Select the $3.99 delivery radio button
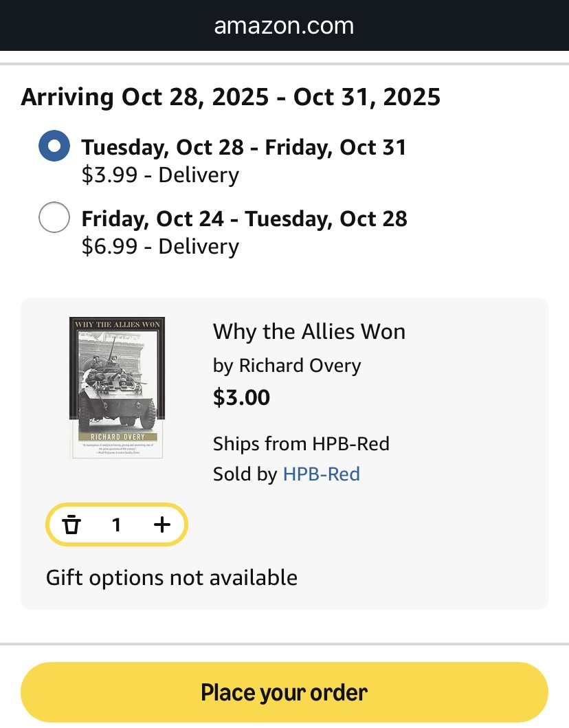569x728 pixels. 54,146
